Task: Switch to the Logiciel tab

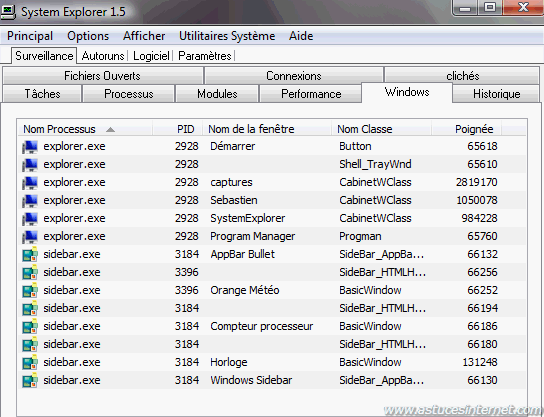Action: [151, 56]
